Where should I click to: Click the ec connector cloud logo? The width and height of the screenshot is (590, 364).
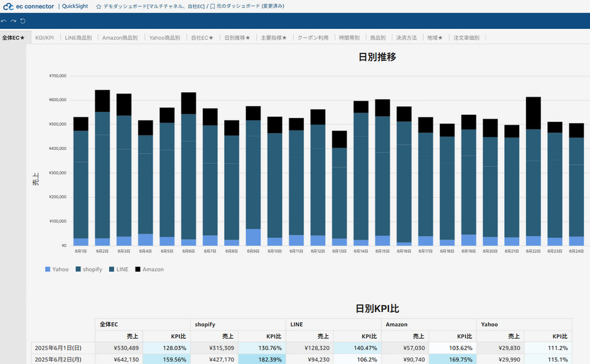click(x=8, y=6)
